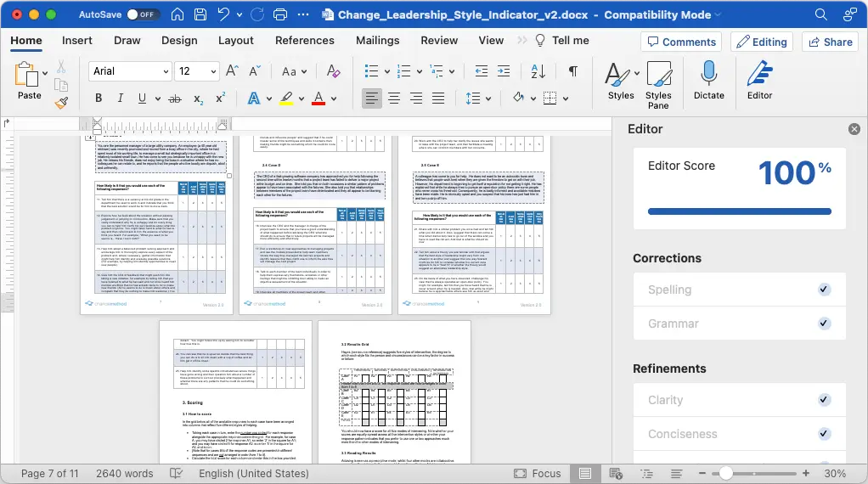
Task: Search the document with the magnifier icon
Action: (821, 14)
